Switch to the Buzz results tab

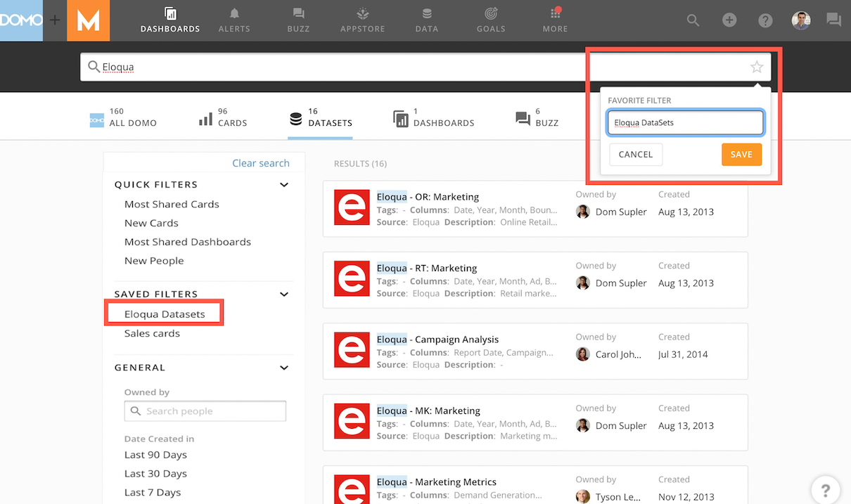pyautogui.click(x=537, y=117)
